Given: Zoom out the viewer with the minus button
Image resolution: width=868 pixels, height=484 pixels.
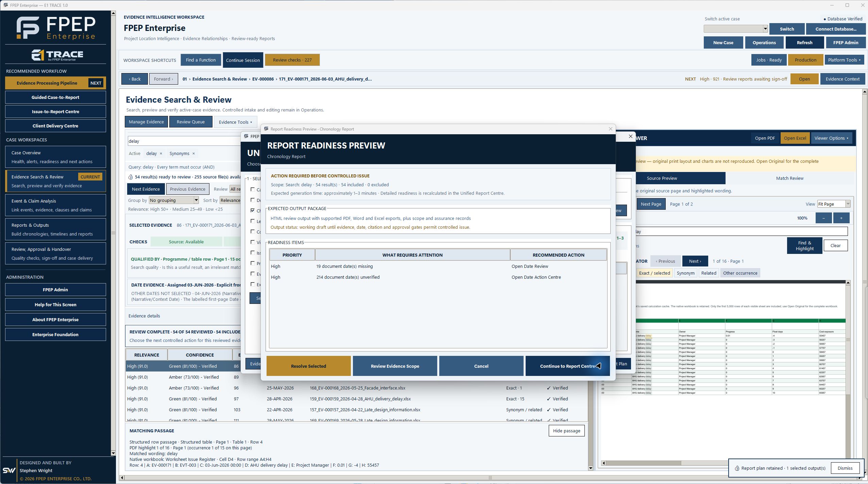Looking at the screenshot, I should pos(823,218).
